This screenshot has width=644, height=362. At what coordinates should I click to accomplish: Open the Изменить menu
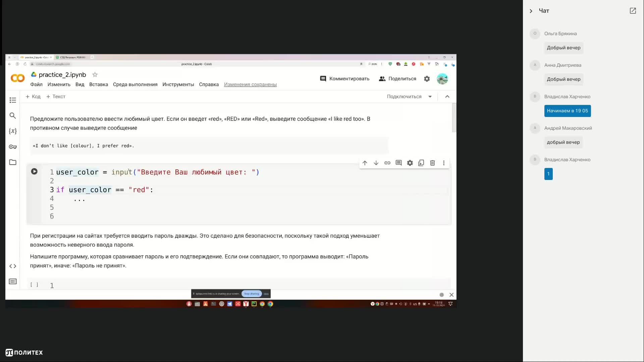[59, 84]
